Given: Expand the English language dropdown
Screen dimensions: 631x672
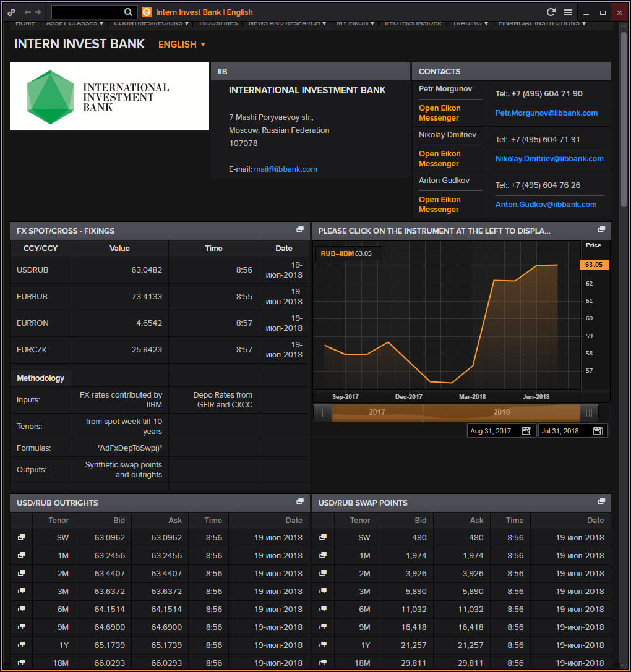Looking at the screenshot, I should pyautogui.click(x=181, y=45).
